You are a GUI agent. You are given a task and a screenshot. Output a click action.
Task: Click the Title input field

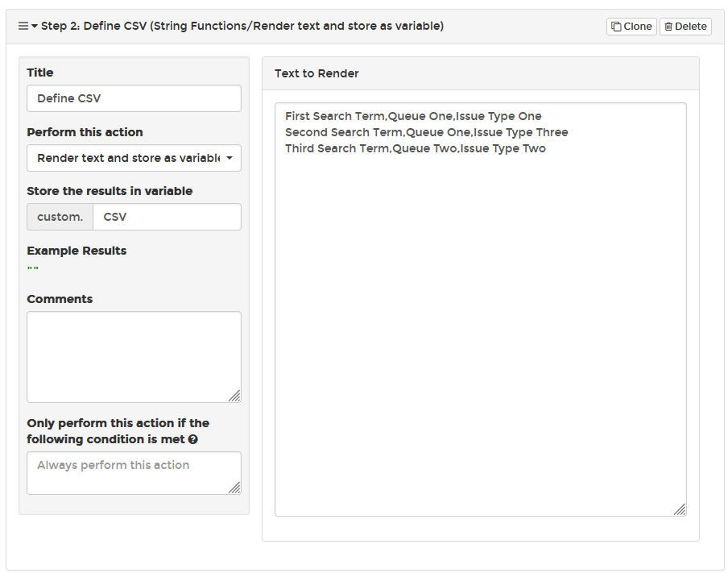134,98
